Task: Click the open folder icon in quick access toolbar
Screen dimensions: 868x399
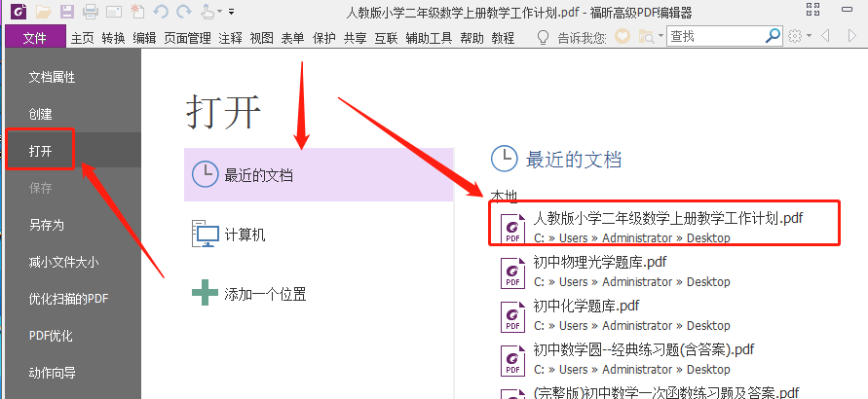Action: [44, 11]
